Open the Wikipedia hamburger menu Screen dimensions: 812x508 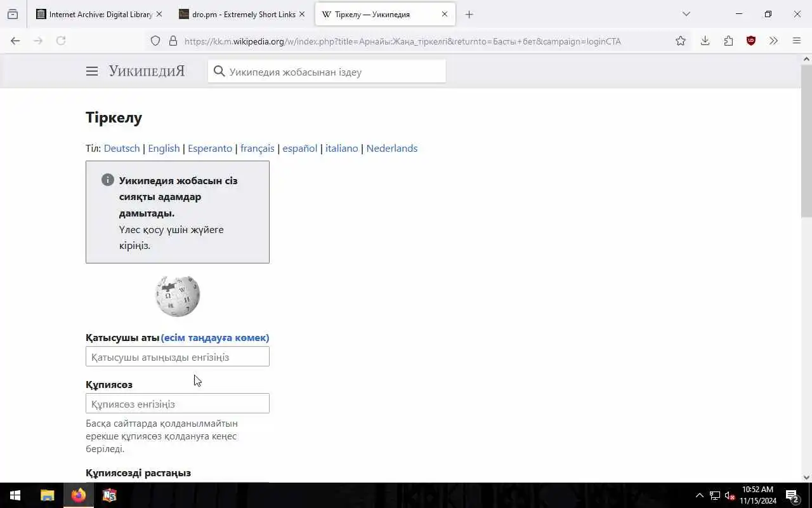coord(92,71)
